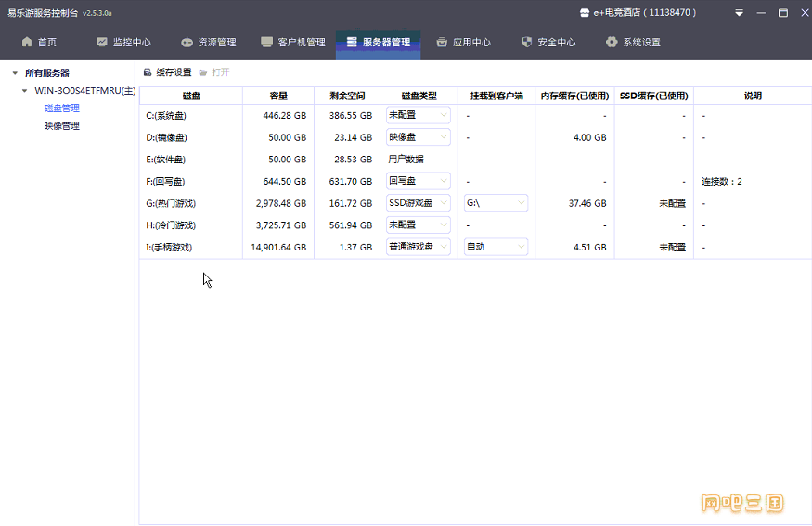Click the box icon for 应用中心
The width and height of the screenshot is (812, 526).
pyautogui.click(x=442, y=42)
